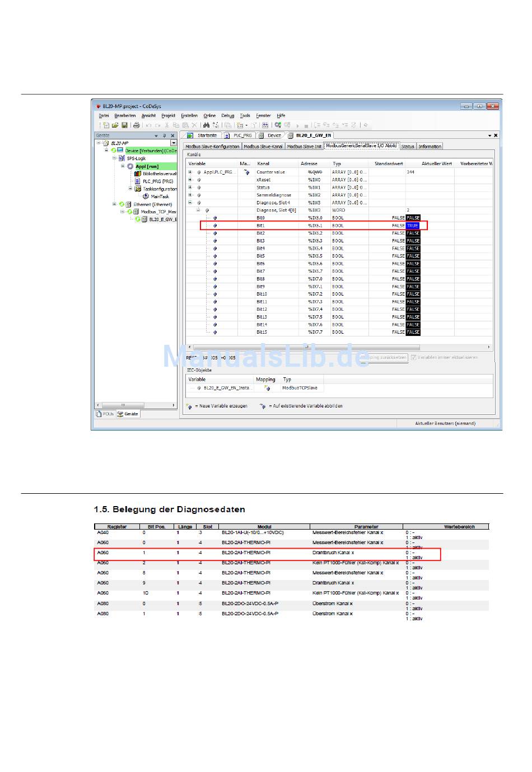Click the variable icon in the Bit15 row
Screen dimensions: 532x772
(215, 332)
